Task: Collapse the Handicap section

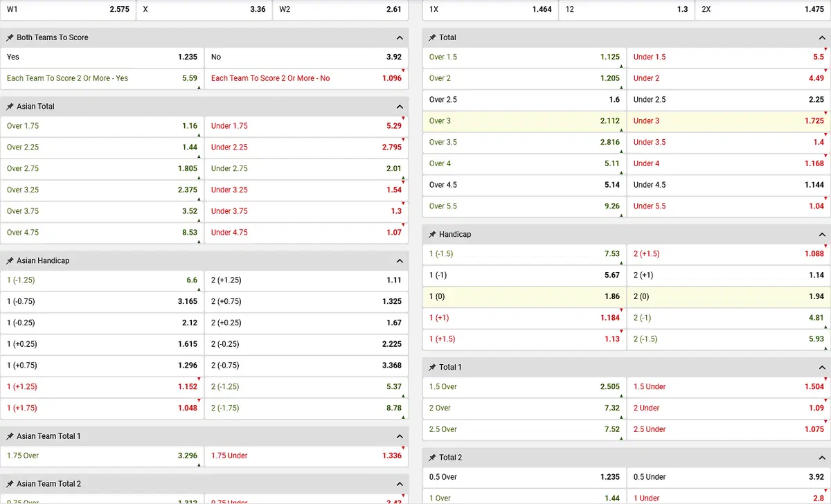Action: [x=822, y=235]
